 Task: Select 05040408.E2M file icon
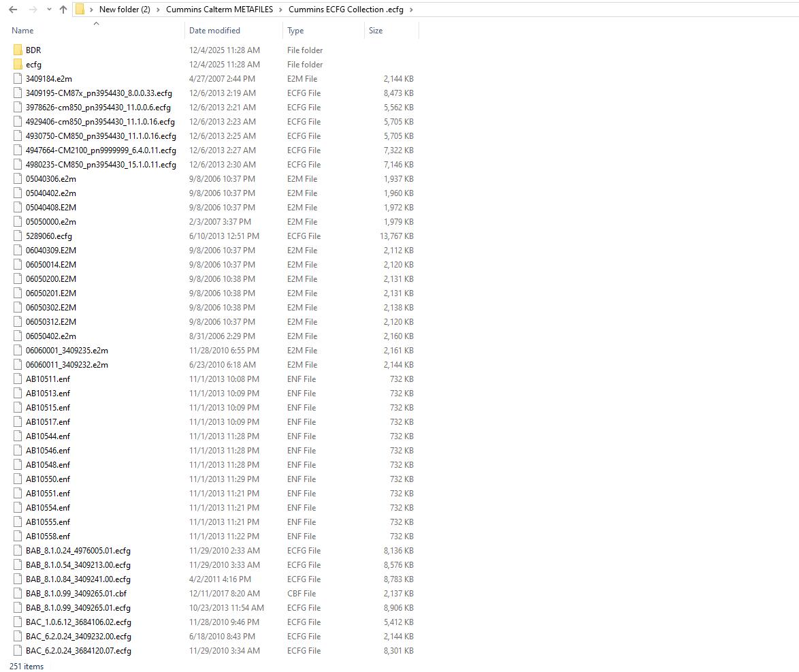[x=18, y=207]
